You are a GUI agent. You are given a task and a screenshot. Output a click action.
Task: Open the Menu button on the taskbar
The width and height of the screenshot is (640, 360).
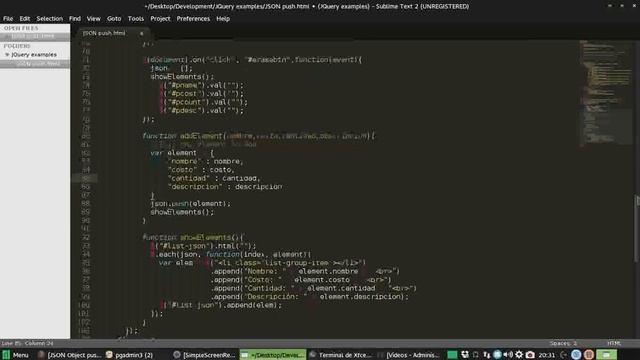[16, 355]
